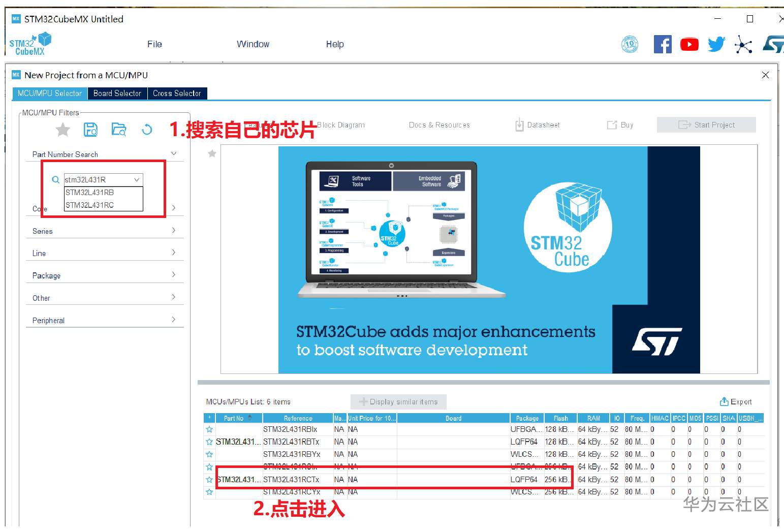
Task: Load a saved search with the folder icon
Action: [x=119, y=130]
